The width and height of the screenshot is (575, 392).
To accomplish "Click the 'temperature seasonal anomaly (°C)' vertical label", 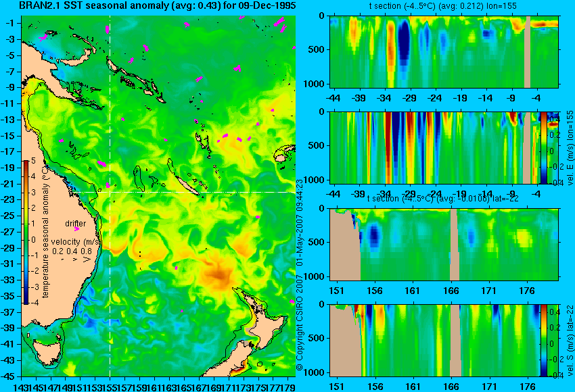I will (x=45, y=232).
